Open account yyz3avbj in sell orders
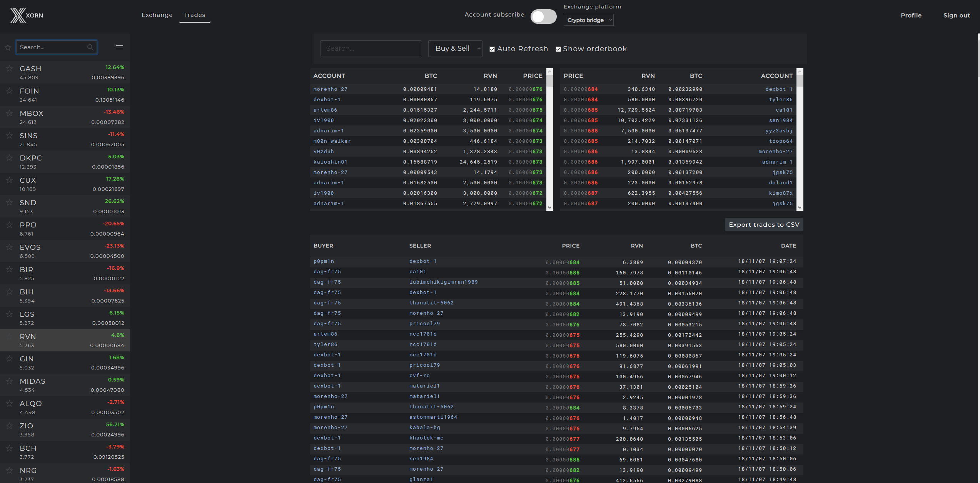 (779, 130)
